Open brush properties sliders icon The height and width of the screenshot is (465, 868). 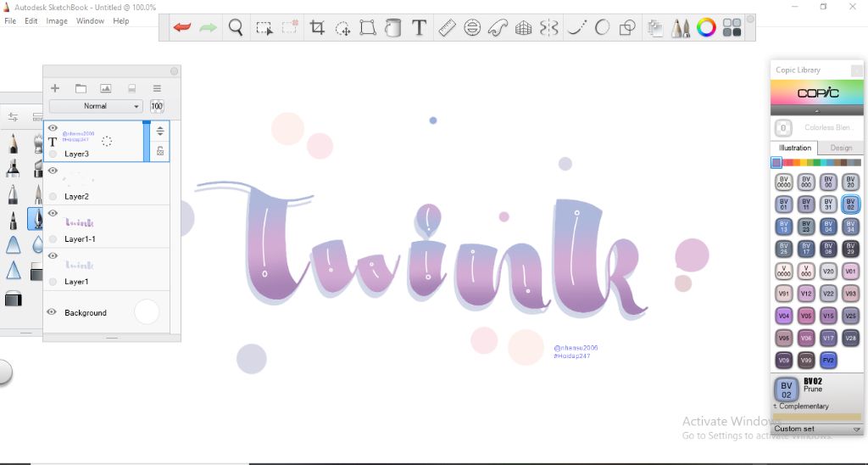pyautogui.click(x=13, y=117)
